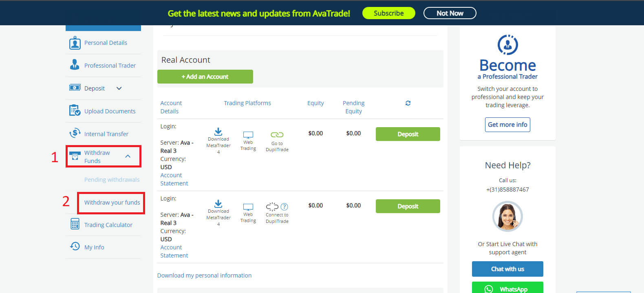Viewport: 644px width, 293px height.
Task: Click the refresh equity icon
Action: pos(408,103)
